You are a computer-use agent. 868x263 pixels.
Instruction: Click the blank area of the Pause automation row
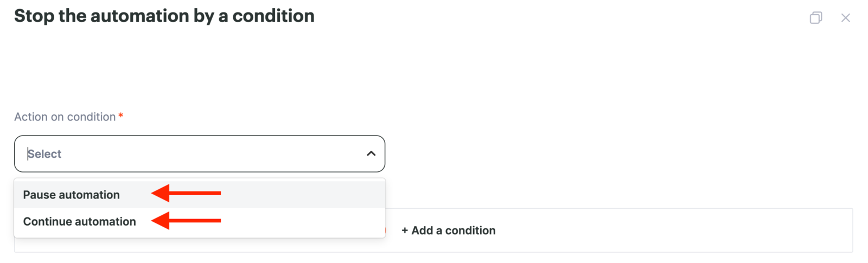point(304,195)
